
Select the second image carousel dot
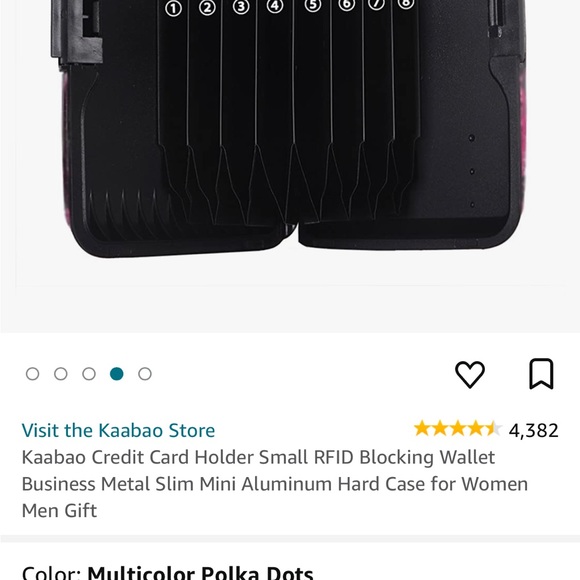pos(61,374)
